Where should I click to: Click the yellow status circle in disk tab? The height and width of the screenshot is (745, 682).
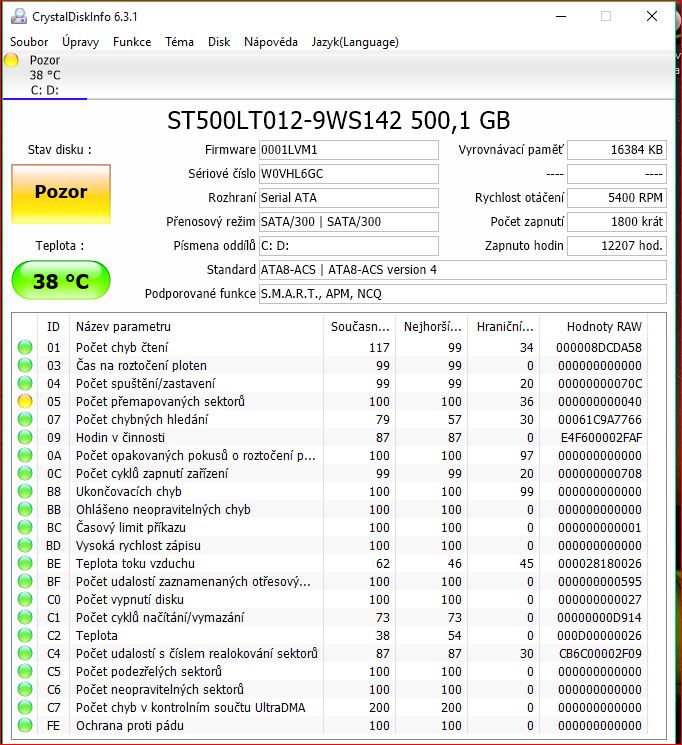point(11,60)
